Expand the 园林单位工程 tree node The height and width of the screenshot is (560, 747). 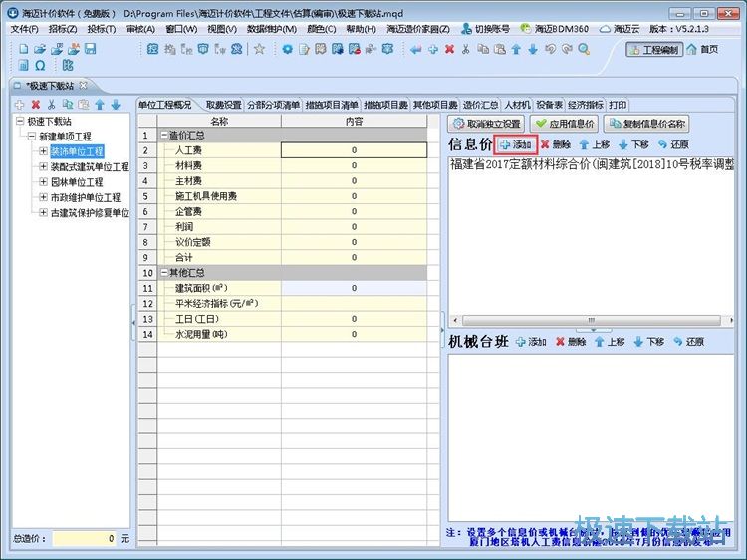[x=43, y=182]
